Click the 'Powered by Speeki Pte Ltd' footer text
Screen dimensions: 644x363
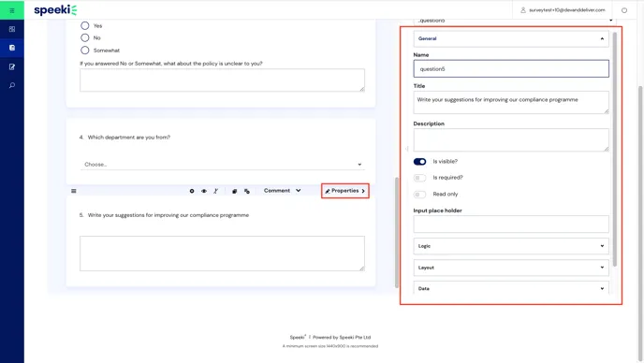pos(342,337)
